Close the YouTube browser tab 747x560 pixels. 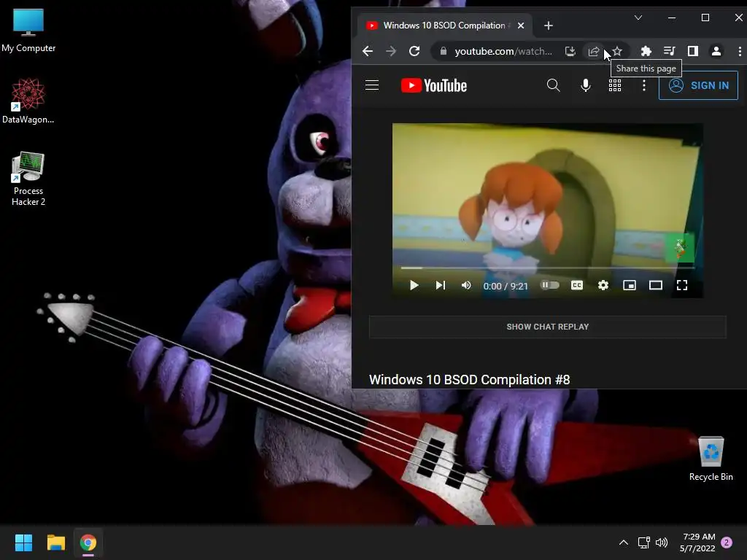pyautogui.click(x=521, y=26)
